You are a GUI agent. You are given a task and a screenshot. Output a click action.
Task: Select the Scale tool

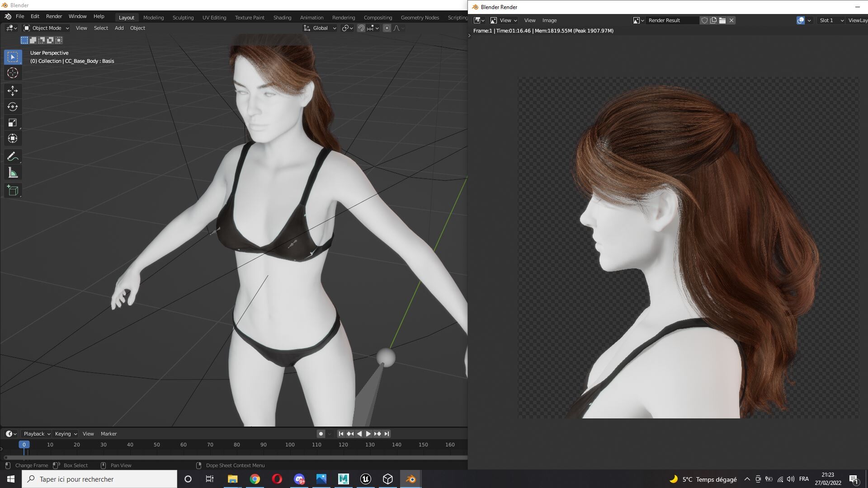(13, 122)
